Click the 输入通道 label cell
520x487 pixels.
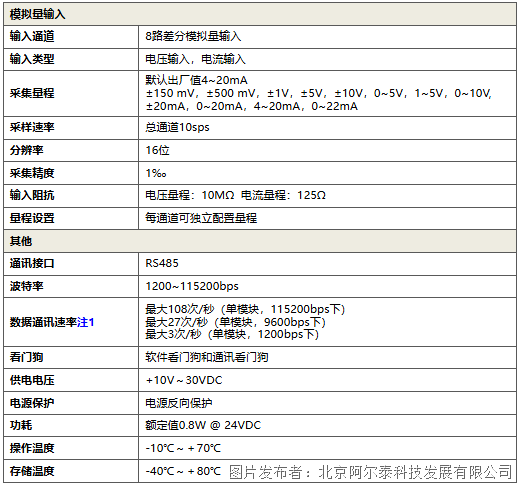pyautogui.click(x=71, y=37)
